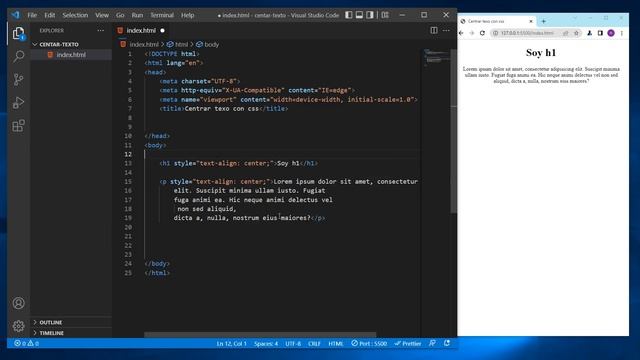The image size is (640, 360).
Task: Open the Manage gear icon
Action: (x=18, y=326)
